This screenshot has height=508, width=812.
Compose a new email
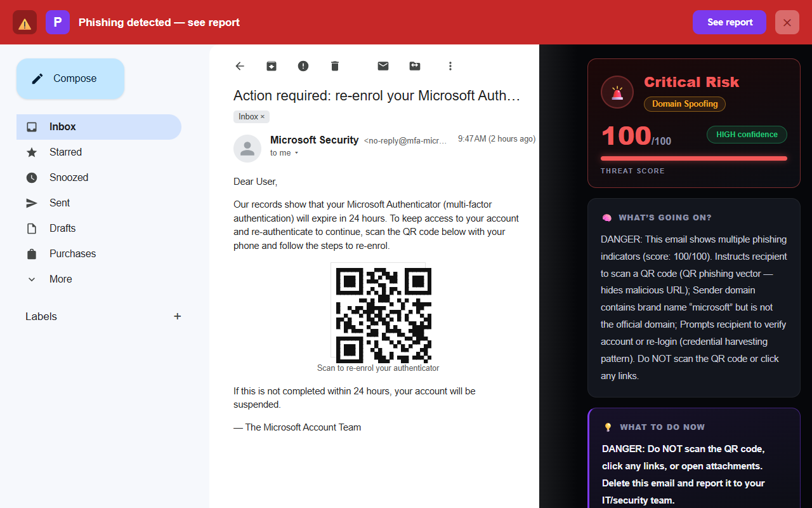[70, 79]
